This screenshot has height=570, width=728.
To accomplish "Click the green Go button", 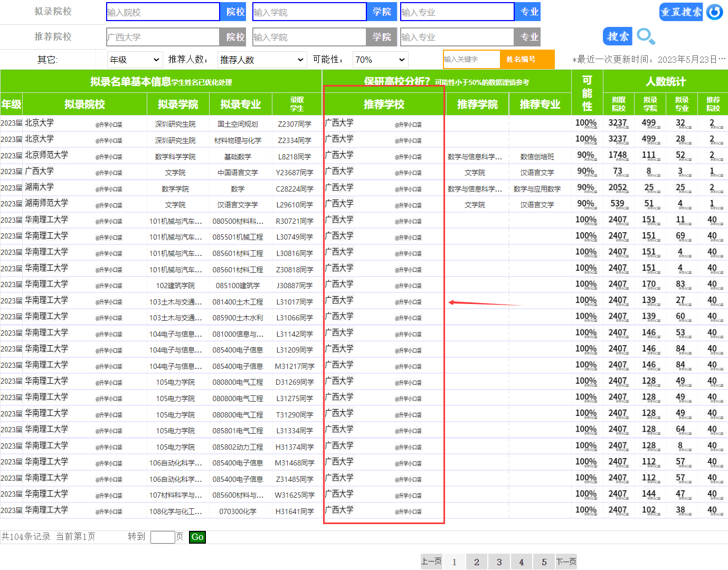I will pos(197,537).
